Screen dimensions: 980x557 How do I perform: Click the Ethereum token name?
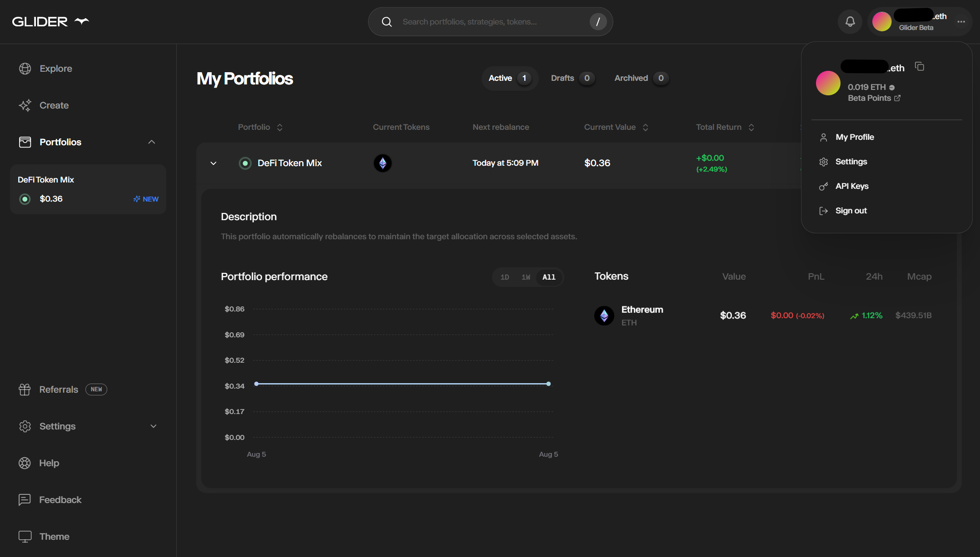(x=642, y=310)
